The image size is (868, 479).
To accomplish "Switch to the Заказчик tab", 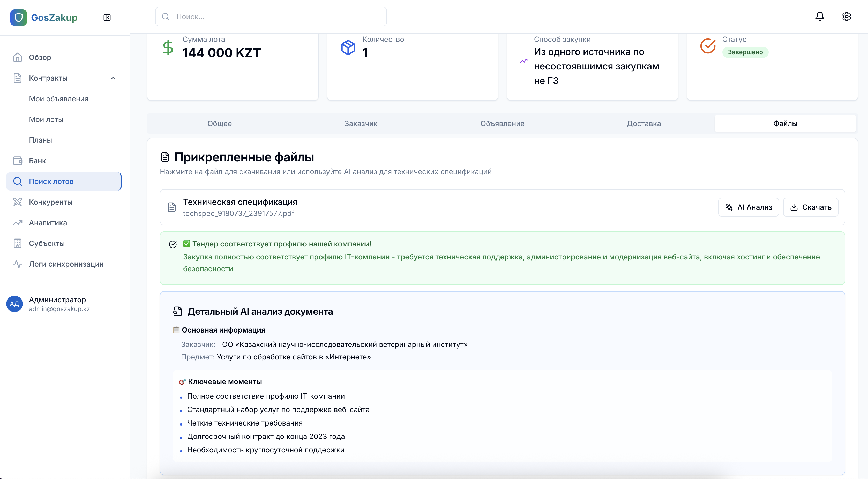I will click(x=361, y=123).
